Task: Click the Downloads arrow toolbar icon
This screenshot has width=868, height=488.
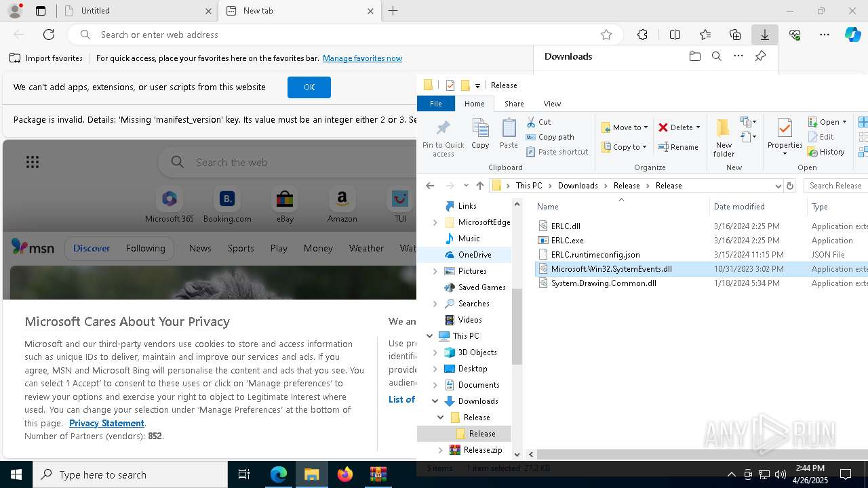Action: [764, 35]
